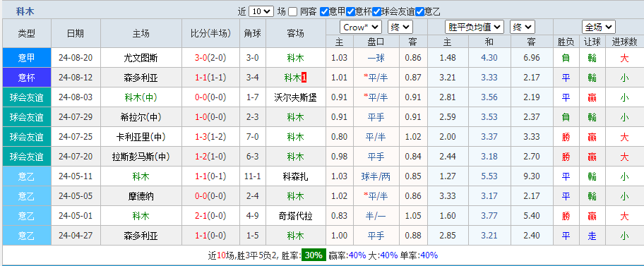Uncheck the 意杯 league filter
This screenshot has height=266, width=644.
(350, 11)
